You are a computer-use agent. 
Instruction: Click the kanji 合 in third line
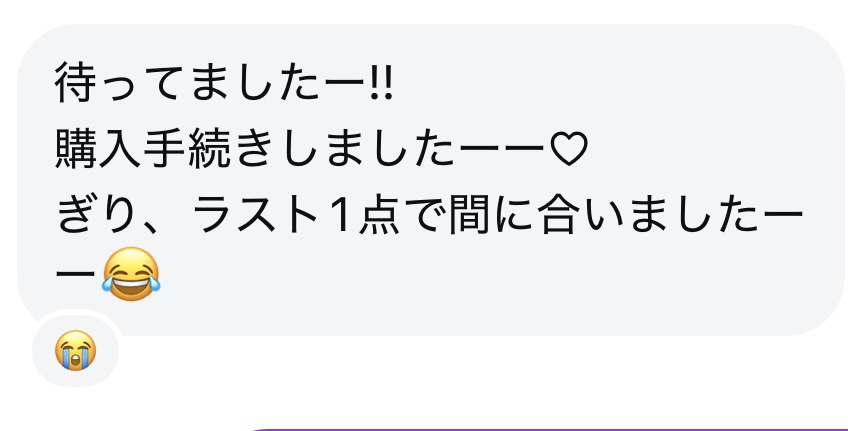(x=558, y=215)
